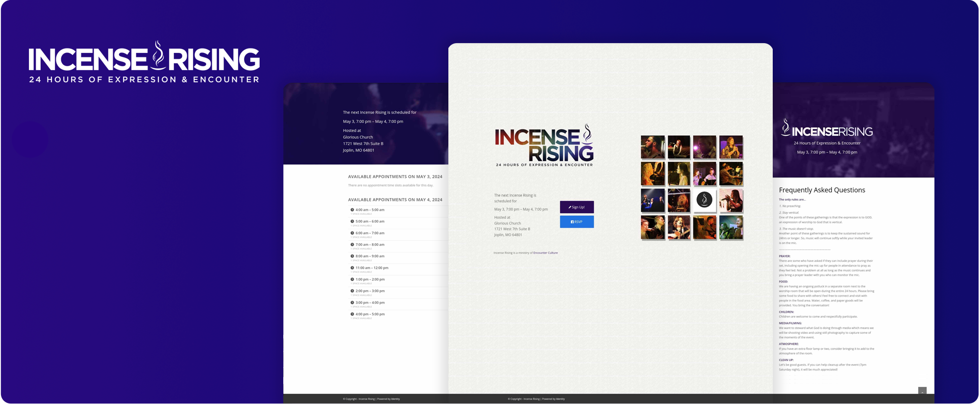Click the blue Facebook RSVP button
This screenshot has height=404, width=980.
tap(577, 222)
